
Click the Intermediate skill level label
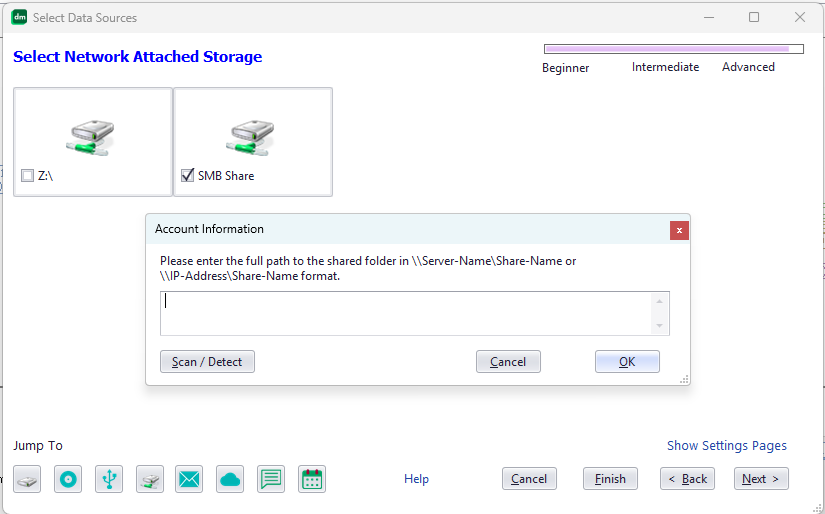[x=665, y=67]
